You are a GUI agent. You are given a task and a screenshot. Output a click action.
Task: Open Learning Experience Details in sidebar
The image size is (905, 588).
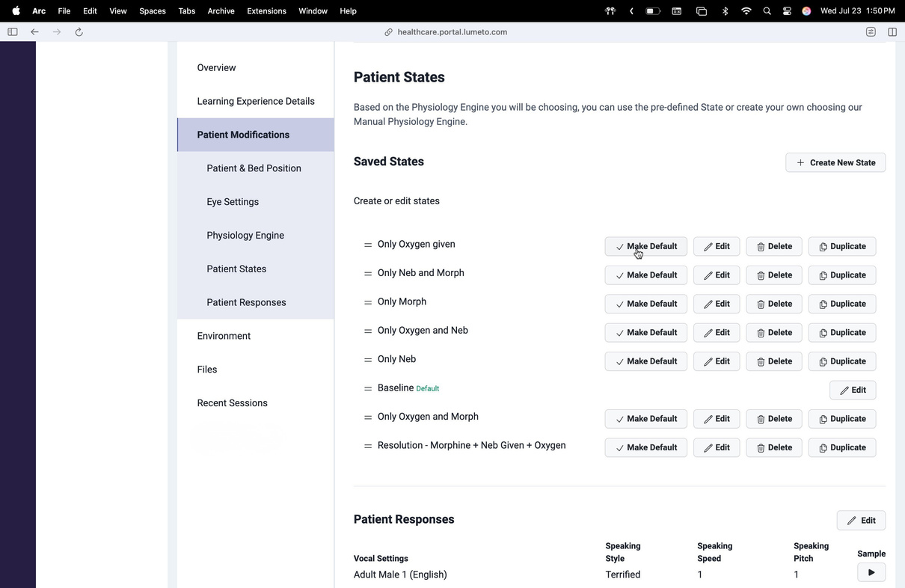(256, 101)
